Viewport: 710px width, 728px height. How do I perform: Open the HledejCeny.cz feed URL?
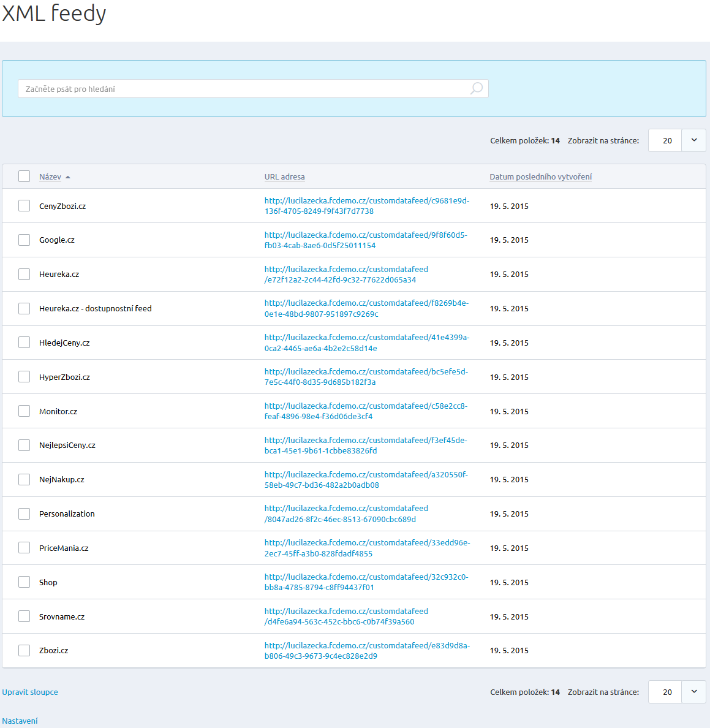pos(366,343)
